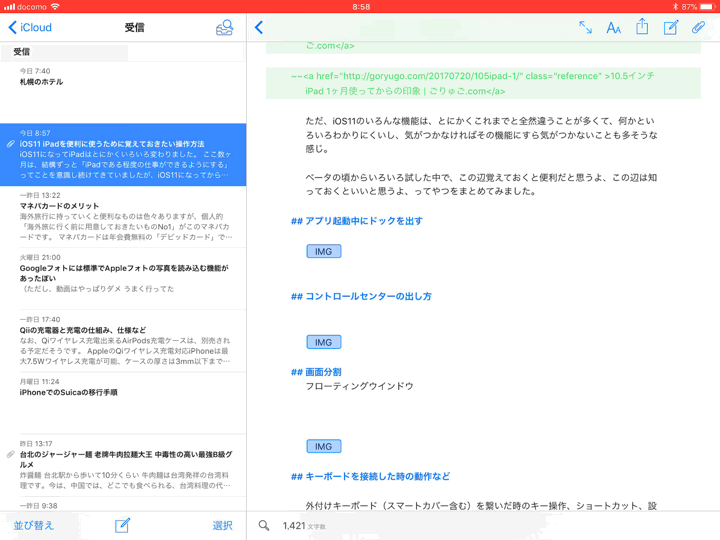Image resolution: width=720 pixels, height=540 pixels.
Task: Tap IMG placeholder under アプリ起動中にドックを出す
Action: click(x=323, y=251)
